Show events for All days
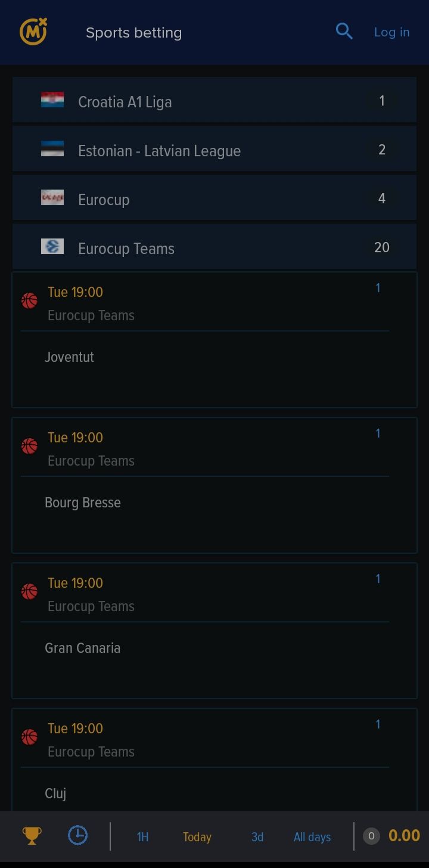Viewport: 429px width, 868px height. point(312,837)
